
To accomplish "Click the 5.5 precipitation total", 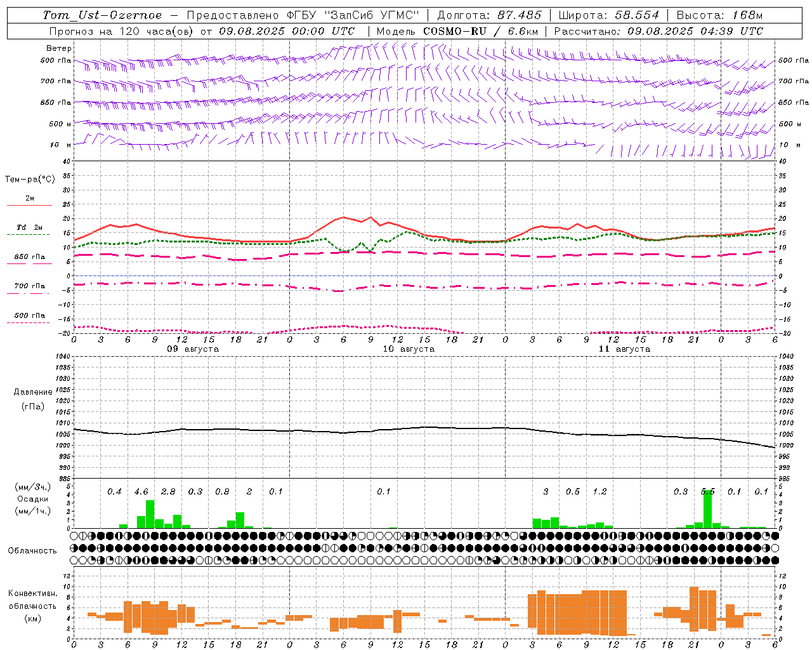I will click(x=707, y=492).
